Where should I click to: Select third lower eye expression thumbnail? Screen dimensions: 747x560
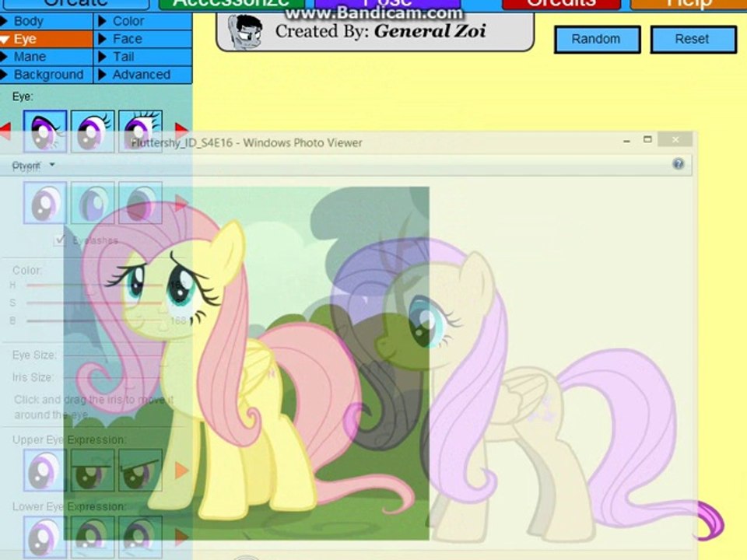point(140,537)
